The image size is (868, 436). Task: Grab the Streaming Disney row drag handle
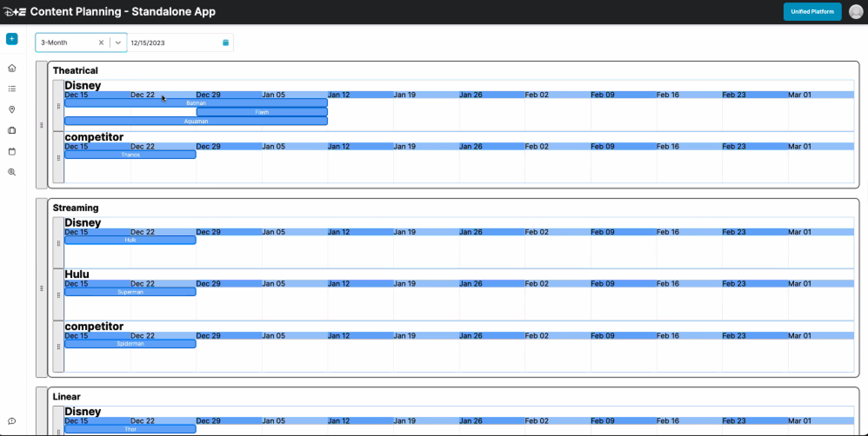point(58,243)
